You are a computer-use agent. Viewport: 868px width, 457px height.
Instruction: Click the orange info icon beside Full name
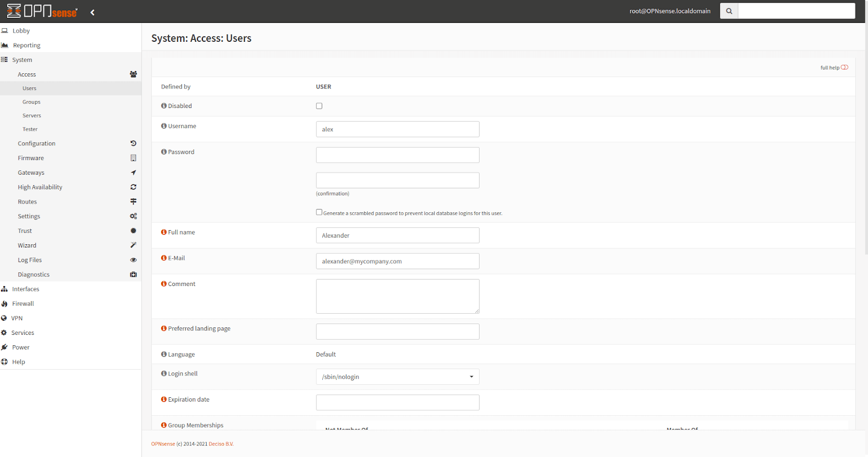coord(164,232)
